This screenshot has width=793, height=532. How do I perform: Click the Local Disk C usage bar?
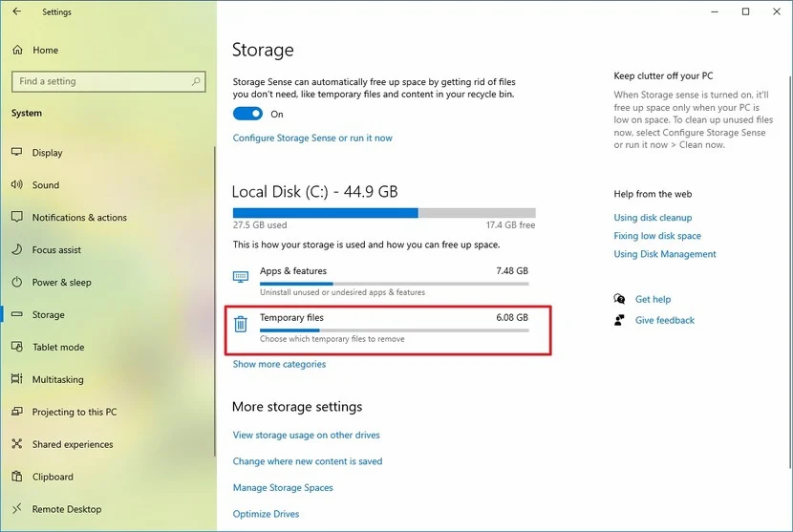(384, 213)
